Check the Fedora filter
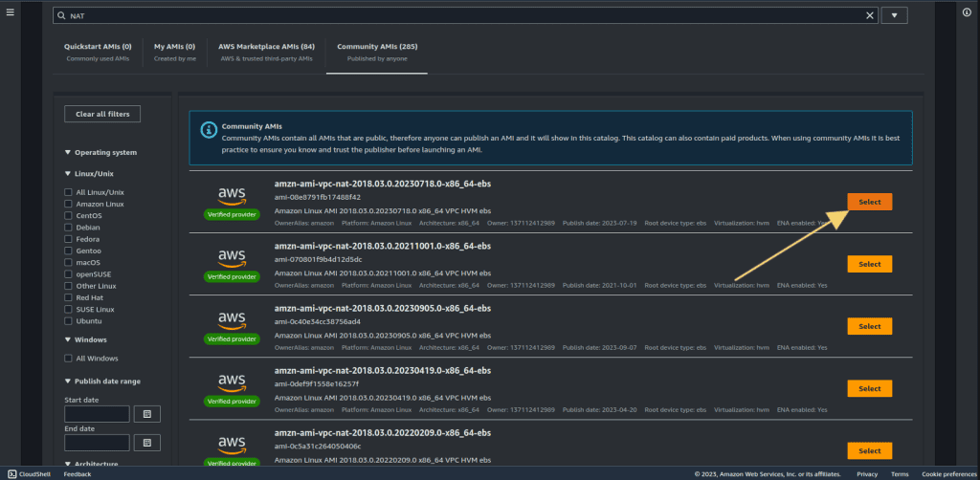This screenshot has width=980, height=480. pyautogui.click(x=68, y=239)
